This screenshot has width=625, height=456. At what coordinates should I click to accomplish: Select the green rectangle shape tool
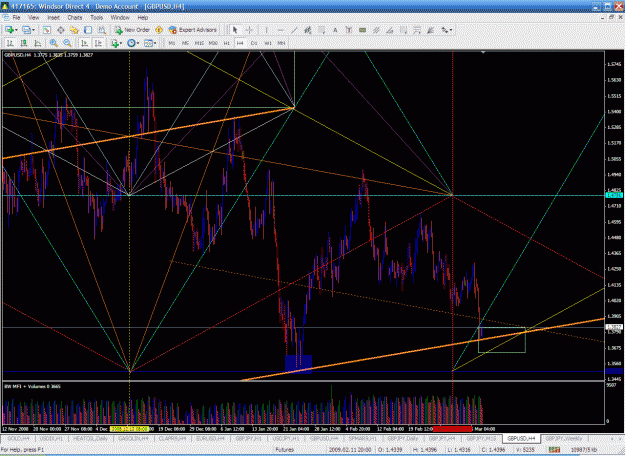point(362,30)
